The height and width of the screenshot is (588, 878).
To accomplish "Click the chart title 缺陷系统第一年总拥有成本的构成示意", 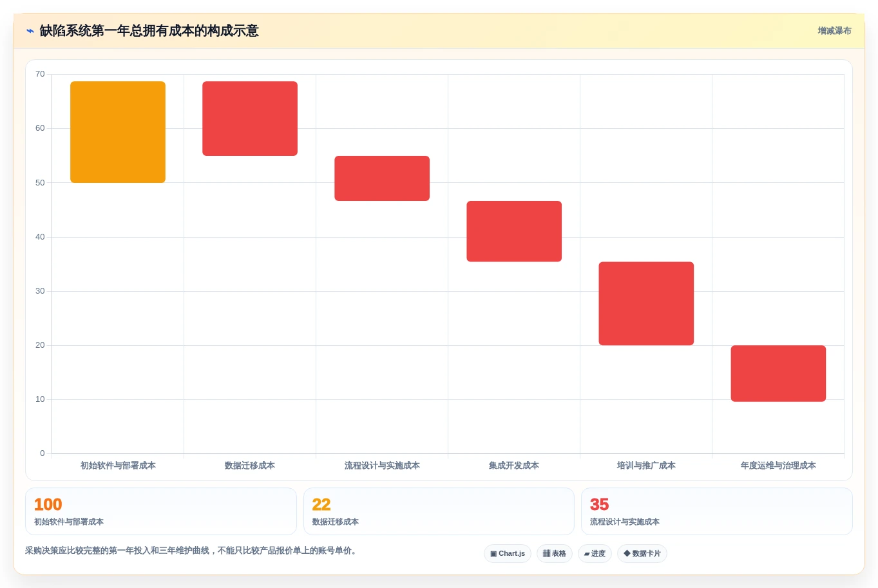I will (149, 31).
